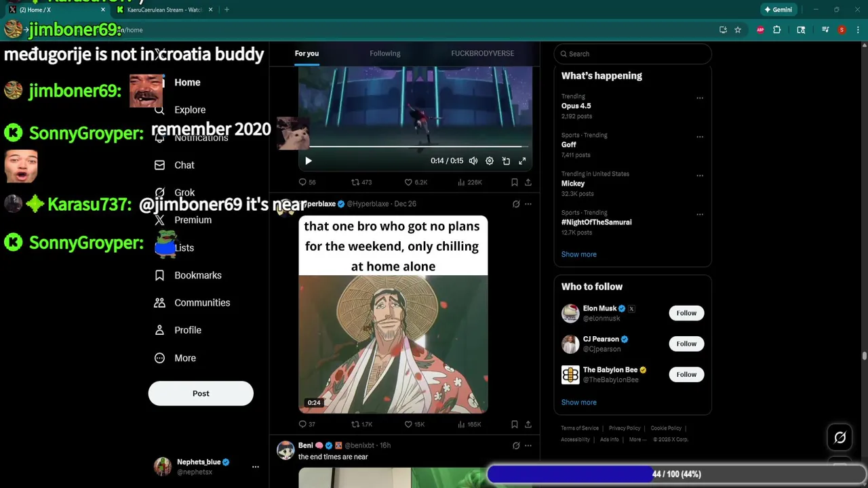Open Elon Musk's profile avatar
The width and height of the screenshot is (868, 488).
click(570, 313)
